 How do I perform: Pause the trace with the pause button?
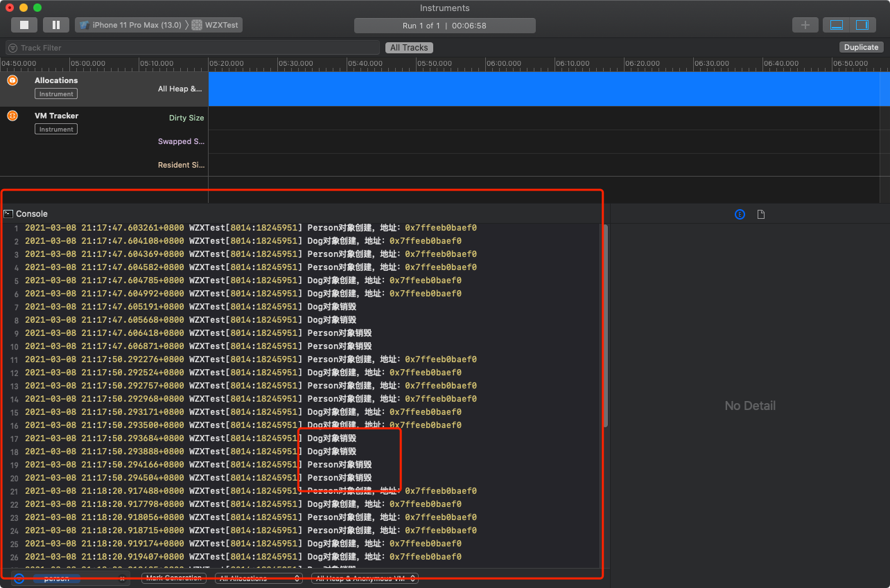tap(56, 25)
